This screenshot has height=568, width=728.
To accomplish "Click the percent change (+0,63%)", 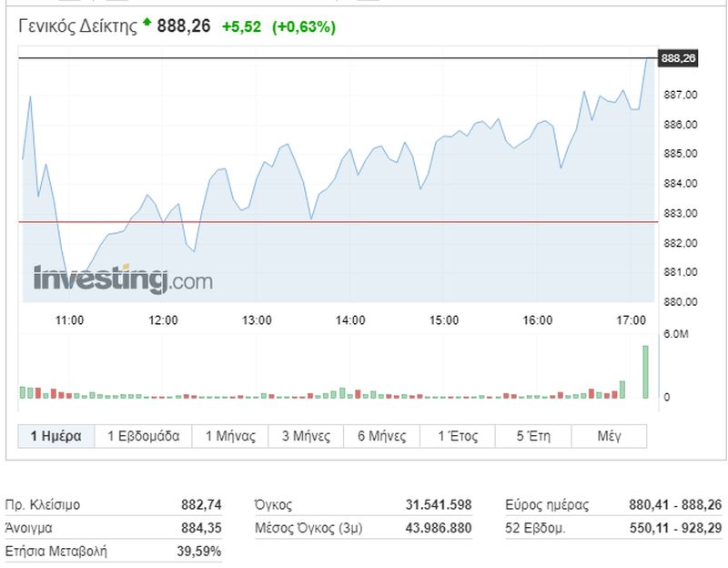I will [304, 27].
